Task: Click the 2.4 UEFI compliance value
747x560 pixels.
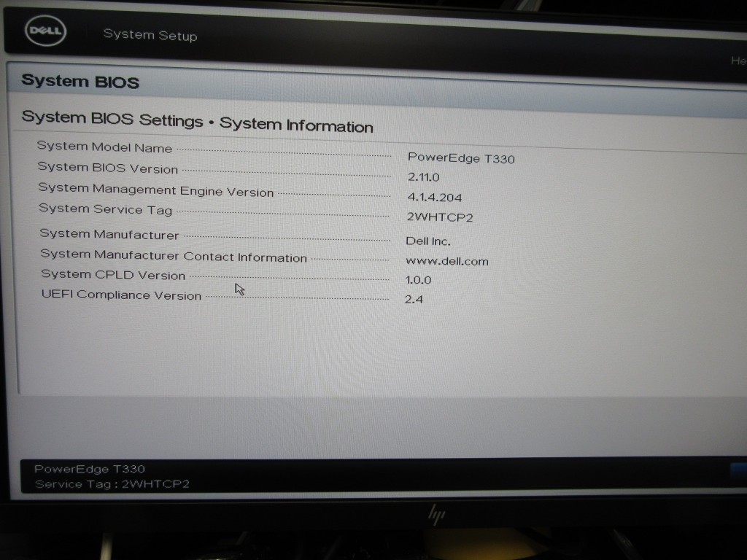Action: tap(414, 299)
